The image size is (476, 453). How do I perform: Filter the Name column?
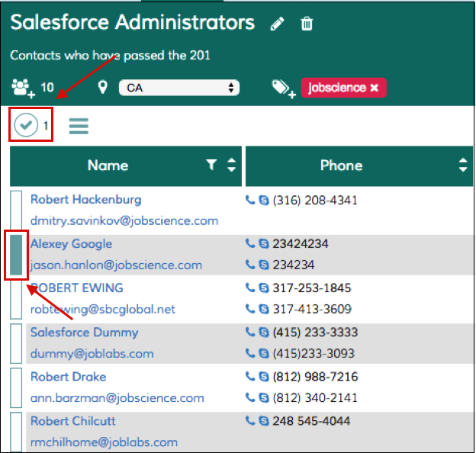pos(211,165)
